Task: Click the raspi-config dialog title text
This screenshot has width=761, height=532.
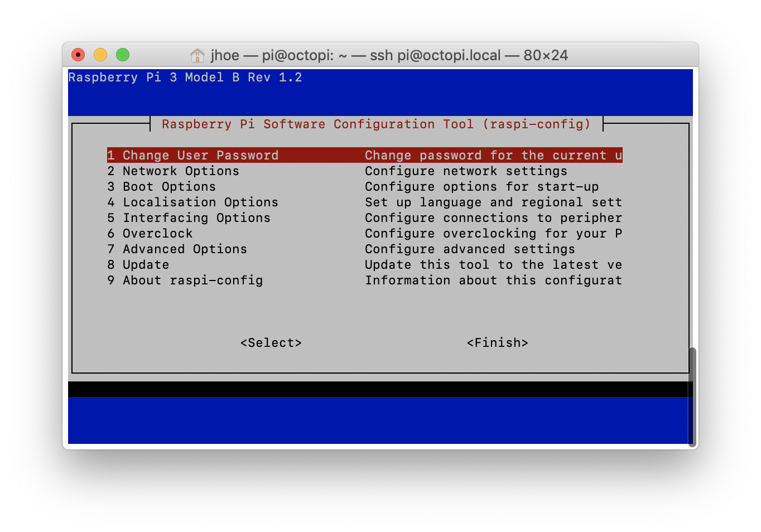Action: pos(376,124)
